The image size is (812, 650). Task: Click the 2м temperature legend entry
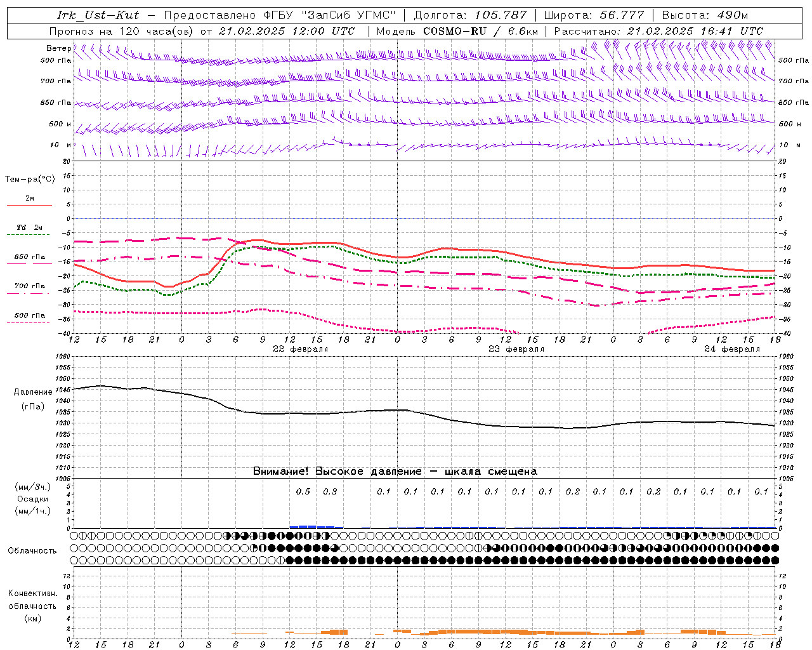[x=30, y=199]
